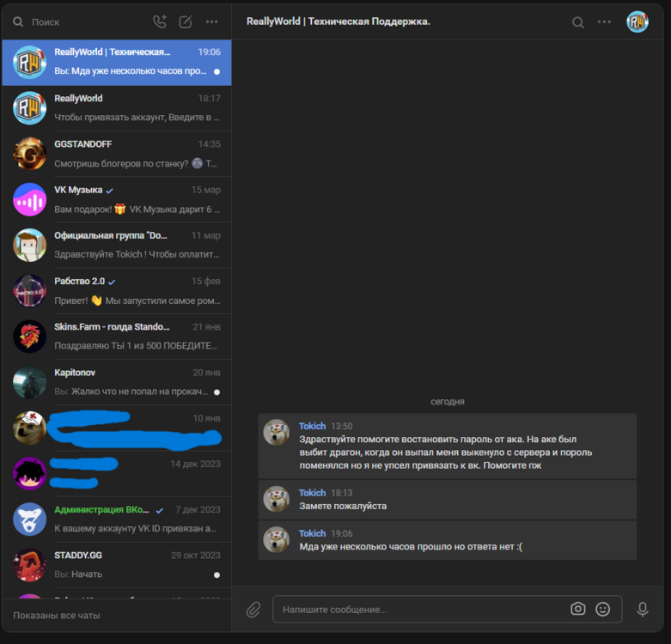Open Skins.Farm - голда Stando... chat
This screenshot has height=644, width=671.
(117, 337)
